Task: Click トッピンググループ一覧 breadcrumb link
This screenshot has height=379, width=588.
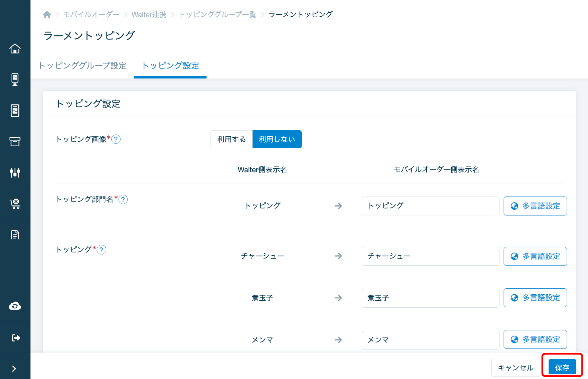Action: [218, 14]
